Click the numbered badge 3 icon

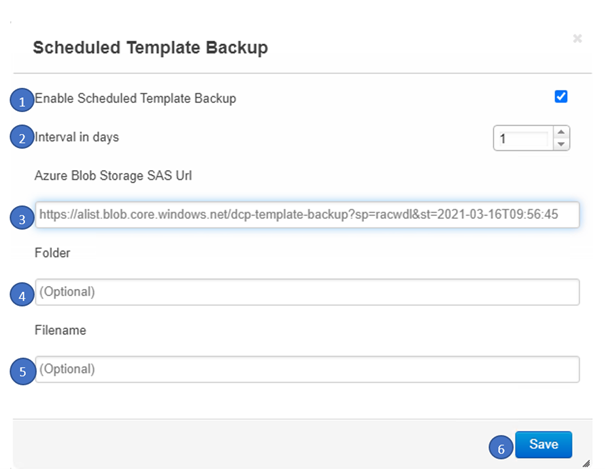coord(22,217)
